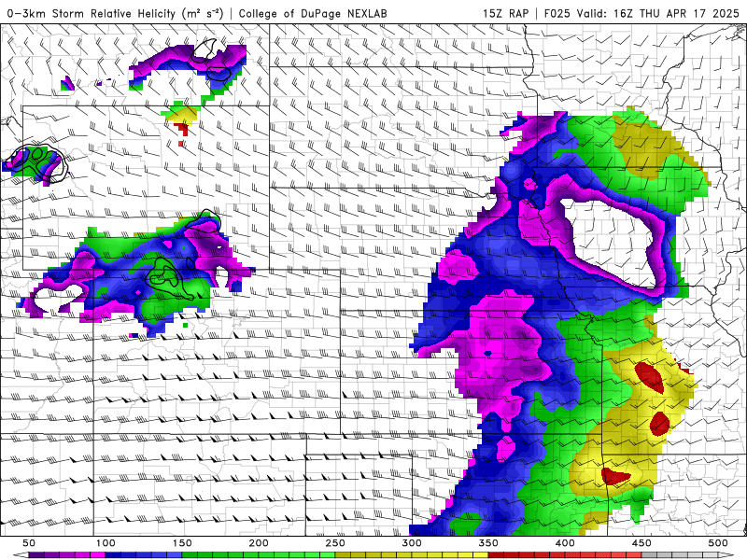
Task: Click the 200 legend label
Action: click(259, 543)
